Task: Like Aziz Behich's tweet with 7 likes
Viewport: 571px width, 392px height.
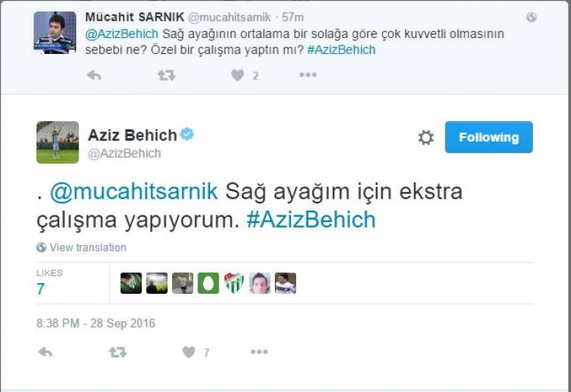Action: (x=189, y=352)
